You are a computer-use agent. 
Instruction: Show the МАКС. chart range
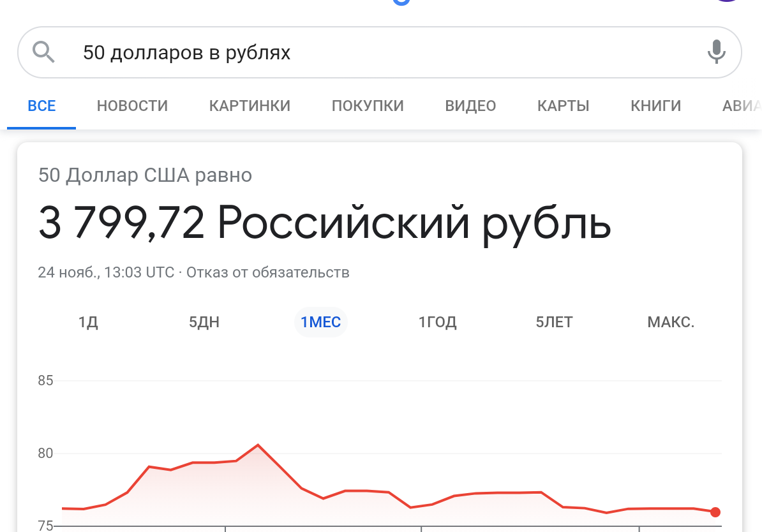pos(670,322)
